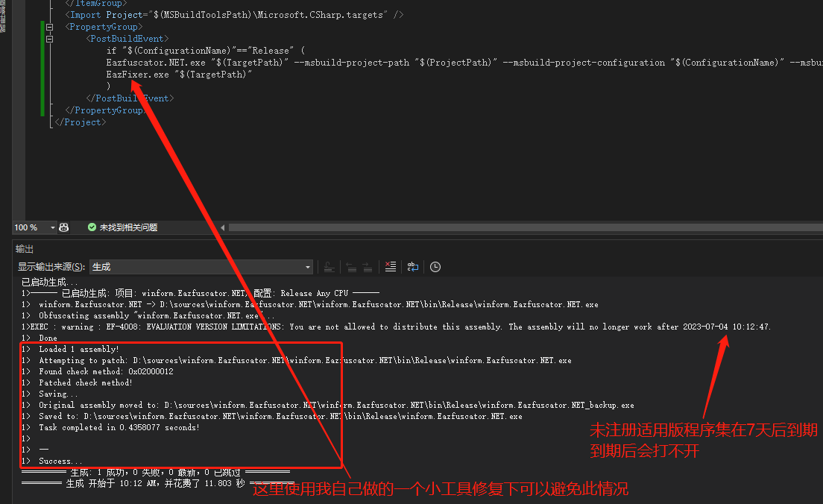Click the find message in code icon

tap(329, 267)
